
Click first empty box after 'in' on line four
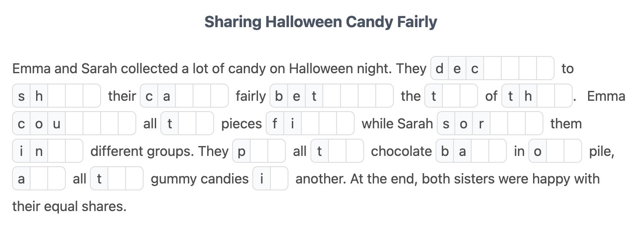click(56, 151)
